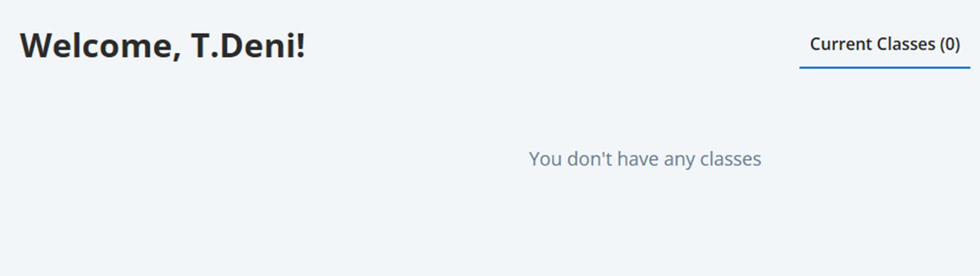Click the (0) count in Current Classes
This screenshot has width=980, height=276.
point(950,45)
